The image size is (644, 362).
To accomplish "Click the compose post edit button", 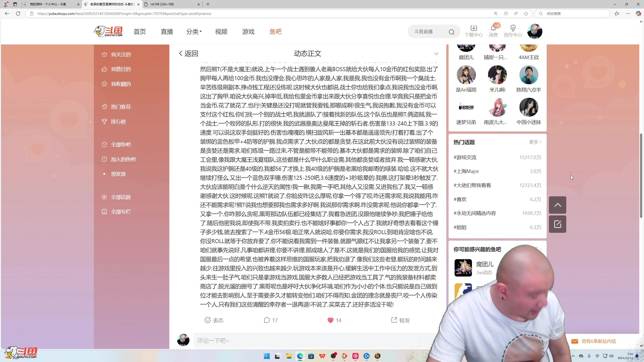I will point(557,224).
